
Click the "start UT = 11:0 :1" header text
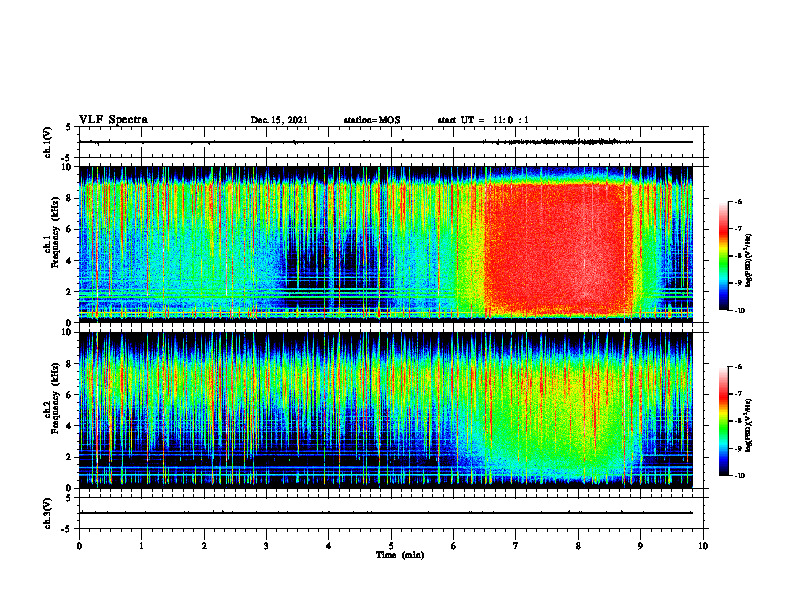coord(483,120)
